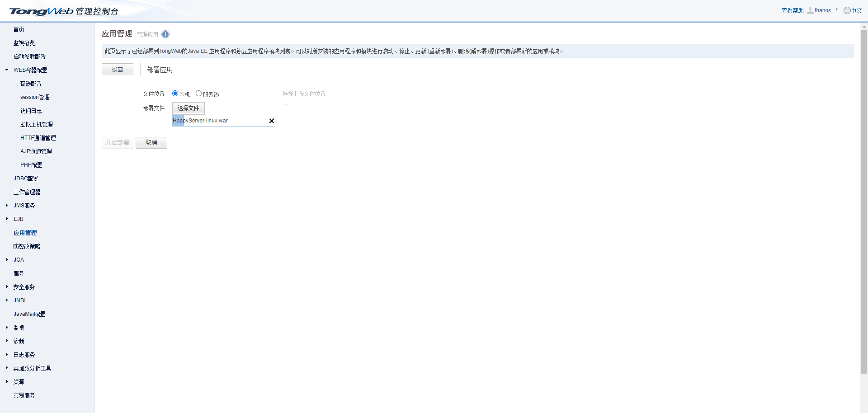Clear the selected HappyServer-linux.war file with X

coord(271,121)
